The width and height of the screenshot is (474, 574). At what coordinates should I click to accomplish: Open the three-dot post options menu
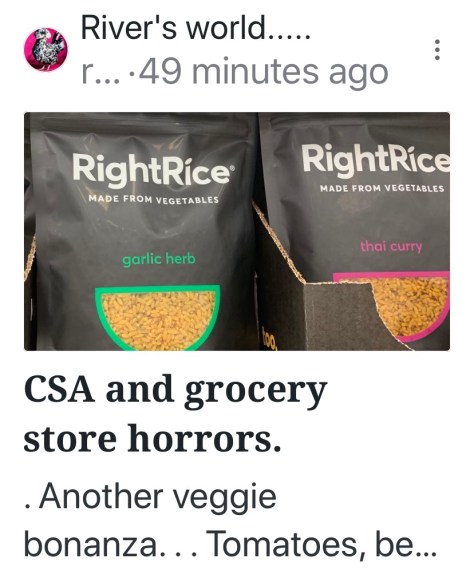437,50
